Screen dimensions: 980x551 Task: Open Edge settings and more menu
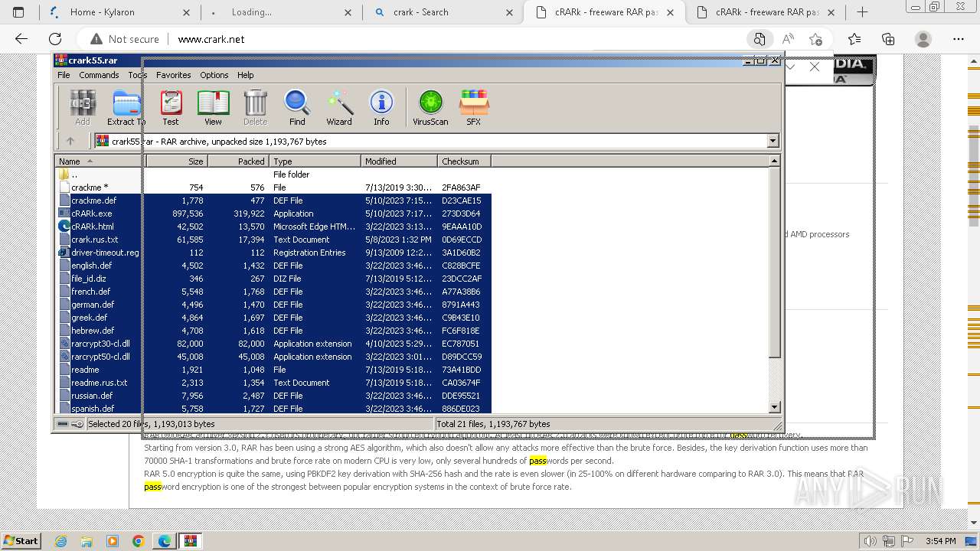click(959, 39)
